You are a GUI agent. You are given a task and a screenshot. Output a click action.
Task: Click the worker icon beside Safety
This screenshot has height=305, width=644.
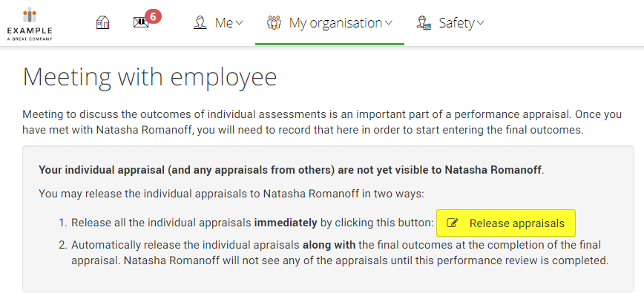tap(424, 22)
